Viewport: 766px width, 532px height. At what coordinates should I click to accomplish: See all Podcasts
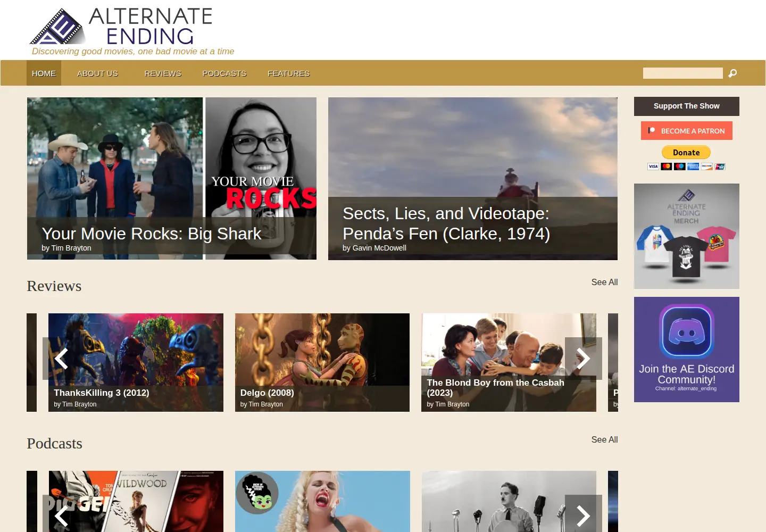604,439
